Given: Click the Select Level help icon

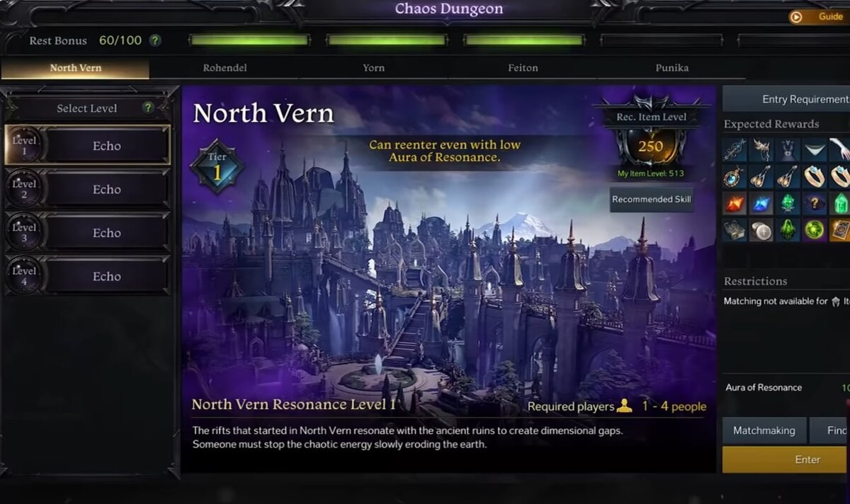Looking at the screenshot, I should coord(148,108).
